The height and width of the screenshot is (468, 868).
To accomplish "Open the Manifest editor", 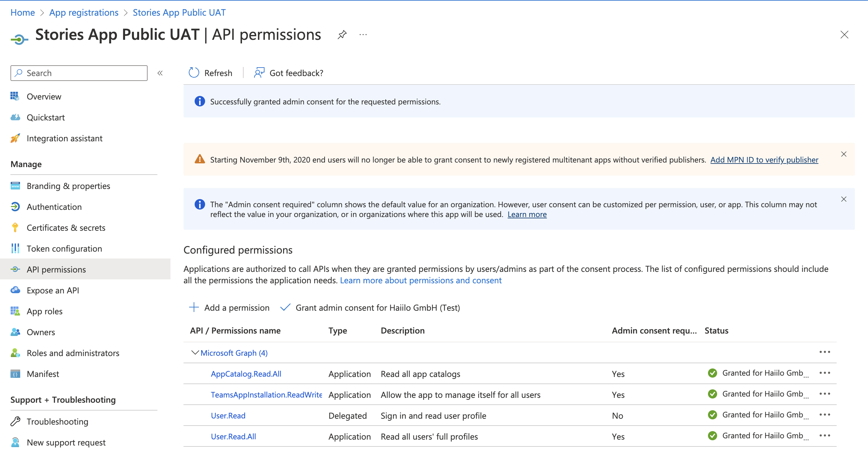I will [x=43, y=374].
